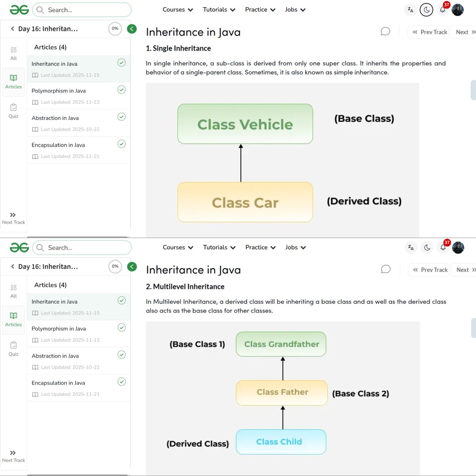
Task: Open the Quiz section from the sidebar
Action: [13, 111]
